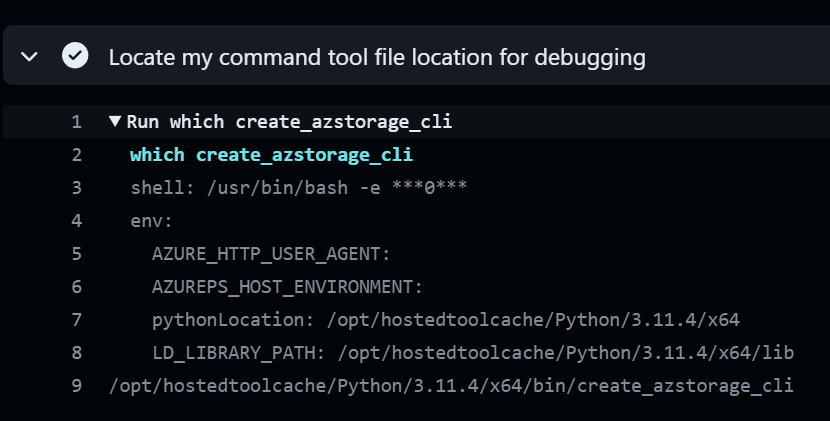
Task: Select log line number 9
Action: point(76,385)
